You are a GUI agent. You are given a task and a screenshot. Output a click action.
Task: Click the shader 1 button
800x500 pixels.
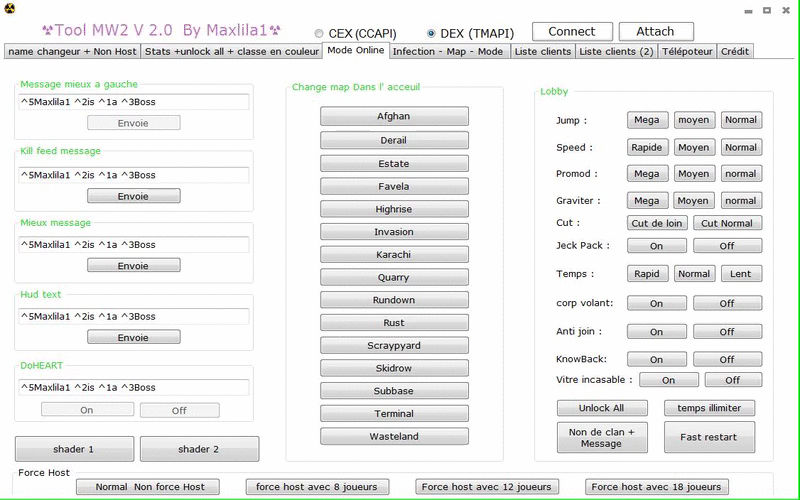(x=74, y=449)
